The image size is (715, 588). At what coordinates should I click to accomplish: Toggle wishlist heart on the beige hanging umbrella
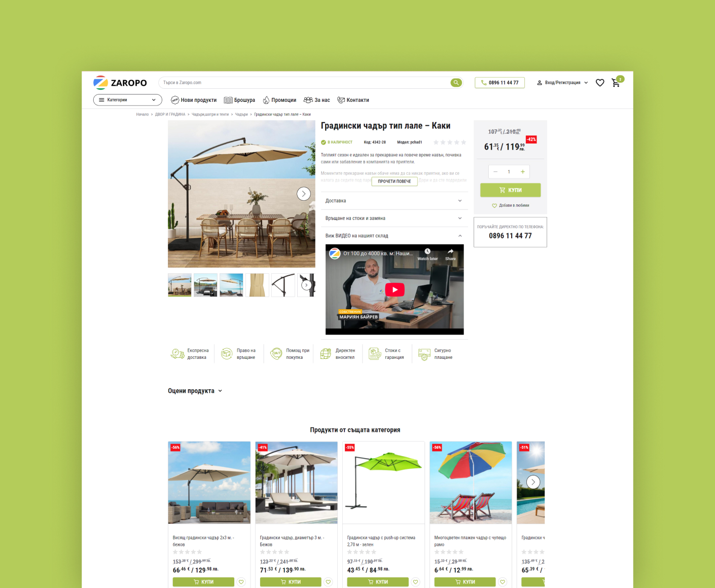pos(241,582)
